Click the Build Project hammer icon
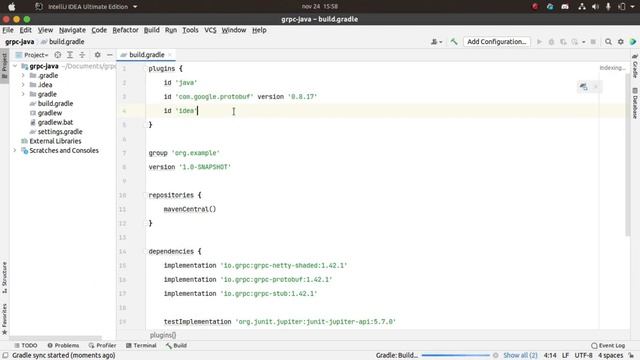Image resolution: width=640 pixels, height=360 pixels. [454, 42]
